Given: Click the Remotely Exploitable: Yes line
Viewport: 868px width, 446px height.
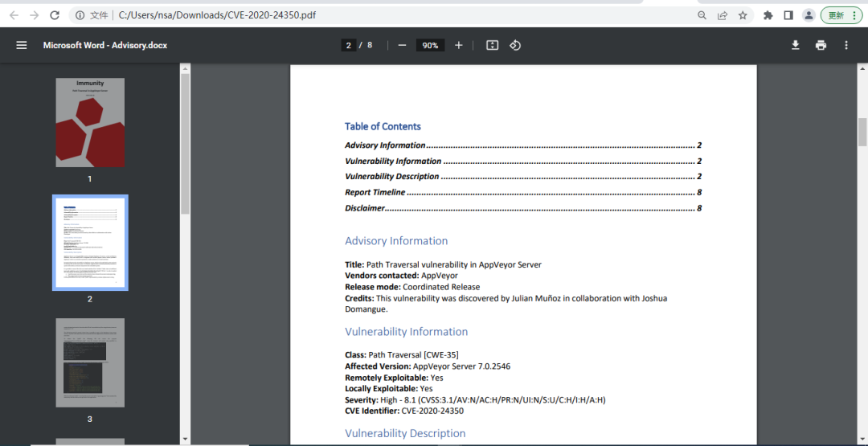Looking at the screenshot, I should click(x=394, y=378).
